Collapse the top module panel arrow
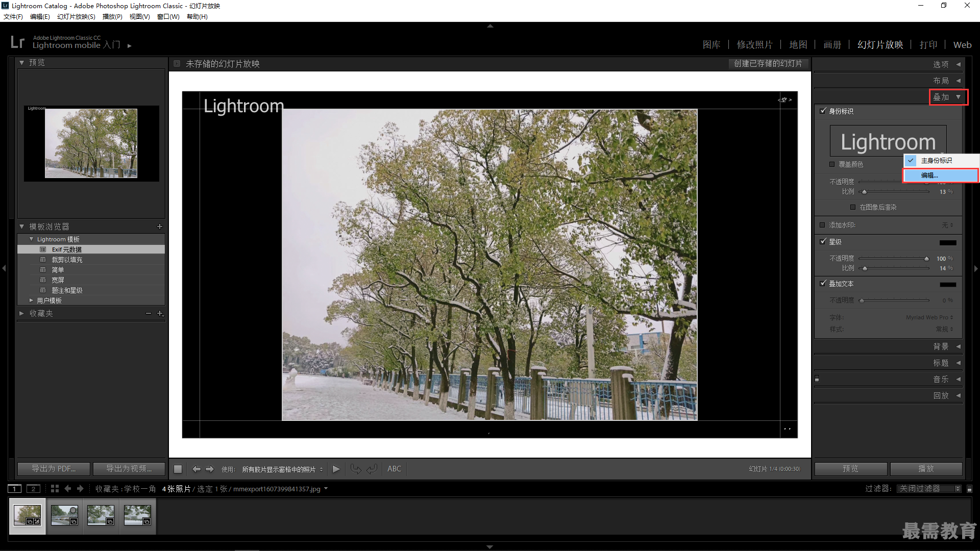The height and width of the screenshot is (551, 980). pos(490,26)
